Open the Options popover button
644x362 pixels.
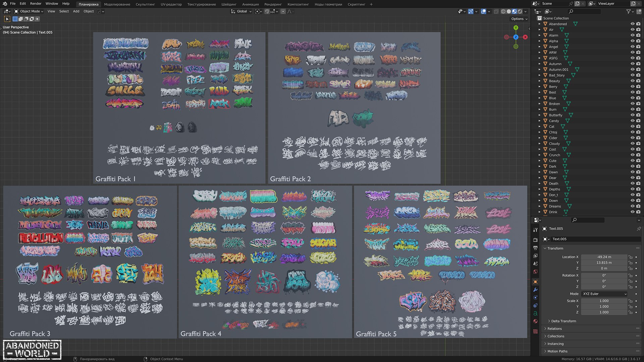(x=519, y=19)
